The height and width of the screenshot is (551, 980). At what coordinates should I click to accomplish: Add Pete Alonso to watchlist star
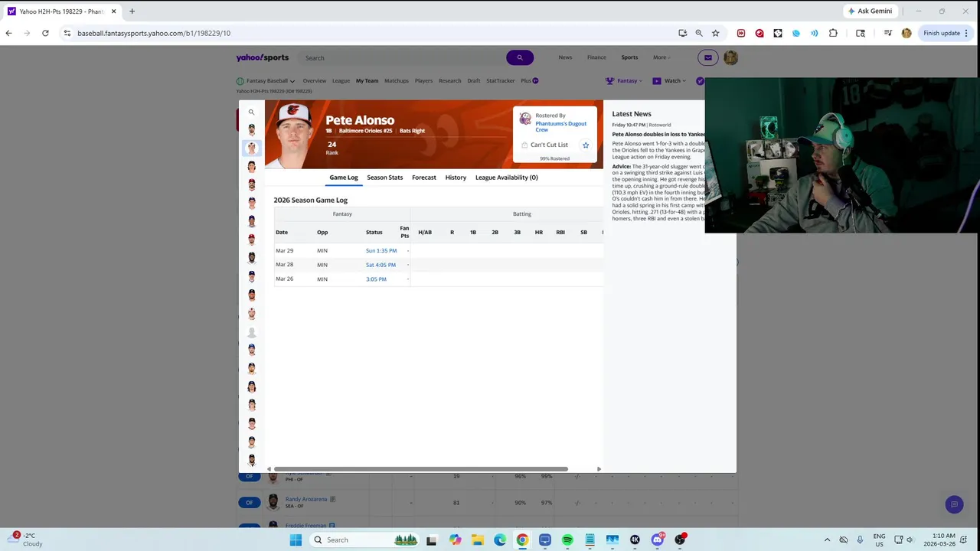586,145
